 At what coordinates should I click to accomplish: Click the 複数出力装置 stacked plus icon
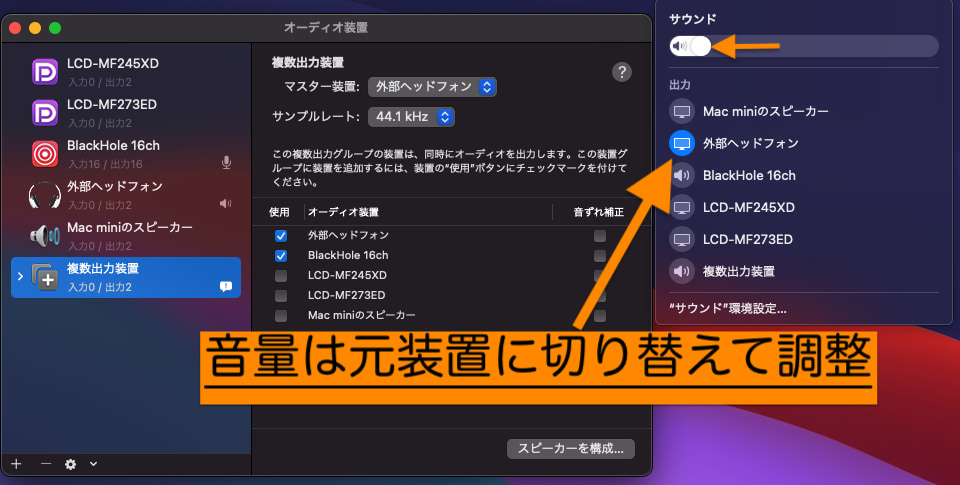[45, 277]
